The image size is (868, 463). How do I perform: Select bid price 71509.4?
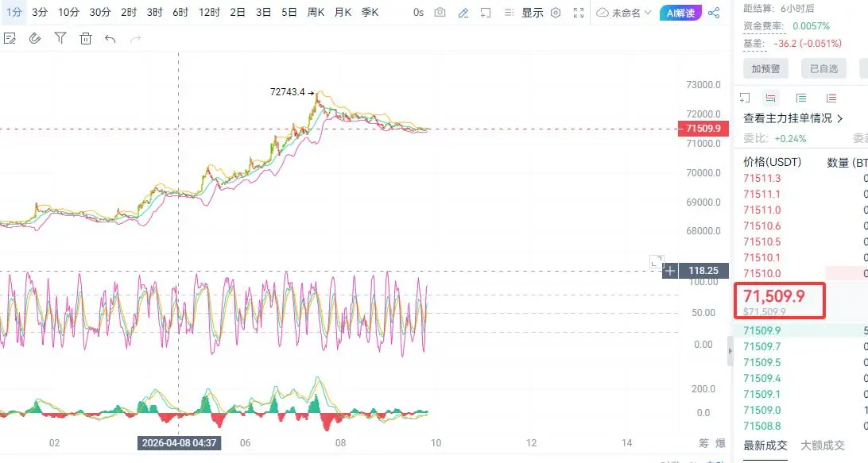[761, 378]
